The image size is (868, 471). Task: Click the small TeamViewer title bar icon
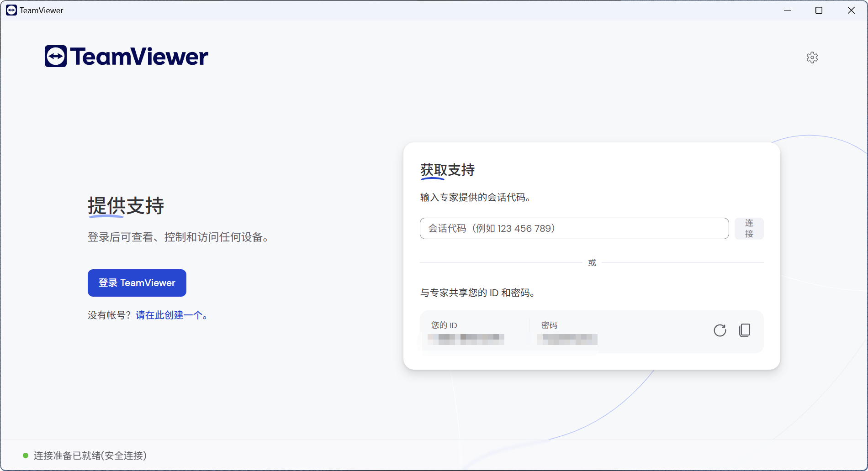[11, 10]
